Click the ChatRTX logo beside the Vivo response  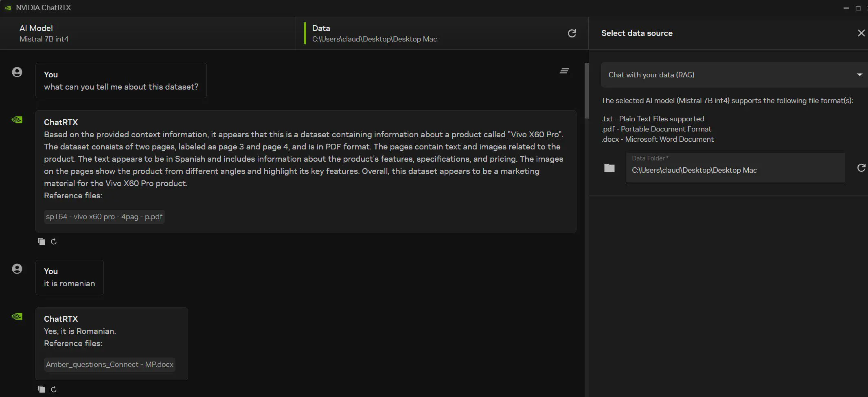17,120
